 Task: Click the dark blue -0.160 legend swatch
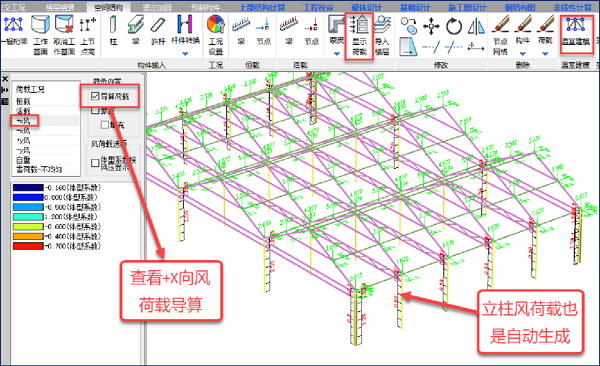pyautogui.click(x=28, y=188)
